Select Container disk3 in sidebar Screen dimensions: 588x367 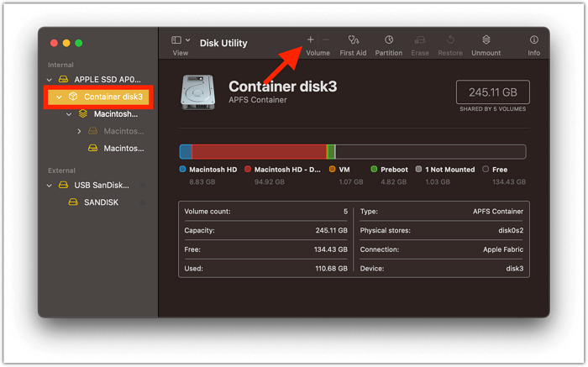98,97
